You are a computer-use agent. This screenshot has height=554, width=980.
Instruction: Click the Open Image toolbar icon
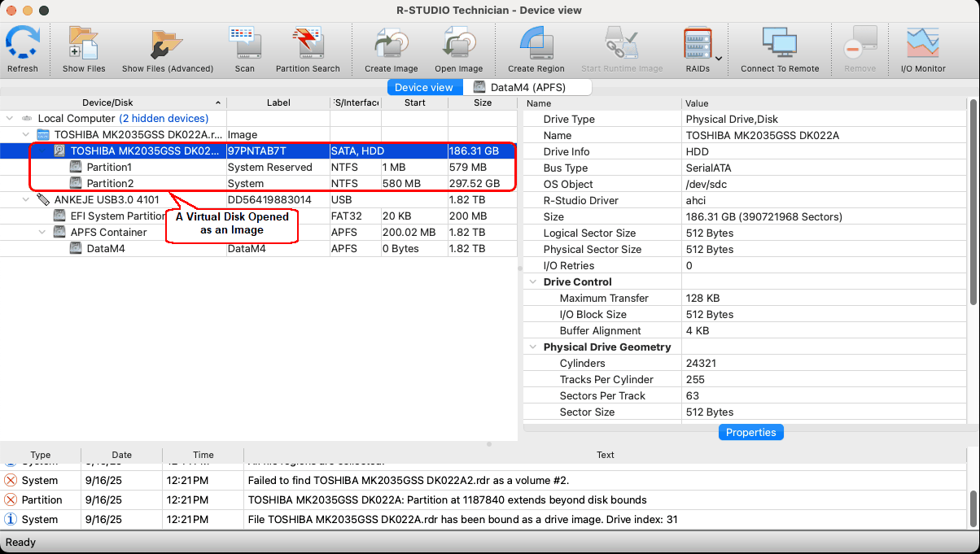[x=458, y=46]
